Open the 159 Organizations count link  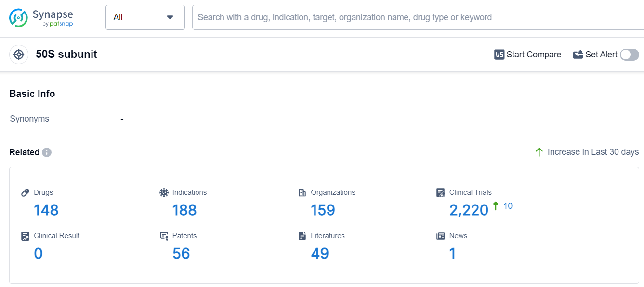coord(323,210)
